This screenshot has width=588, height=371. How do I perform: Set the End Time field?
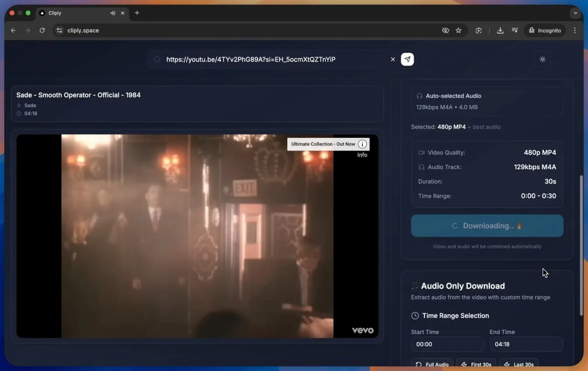pyautogui.click(x=526, y=344)
